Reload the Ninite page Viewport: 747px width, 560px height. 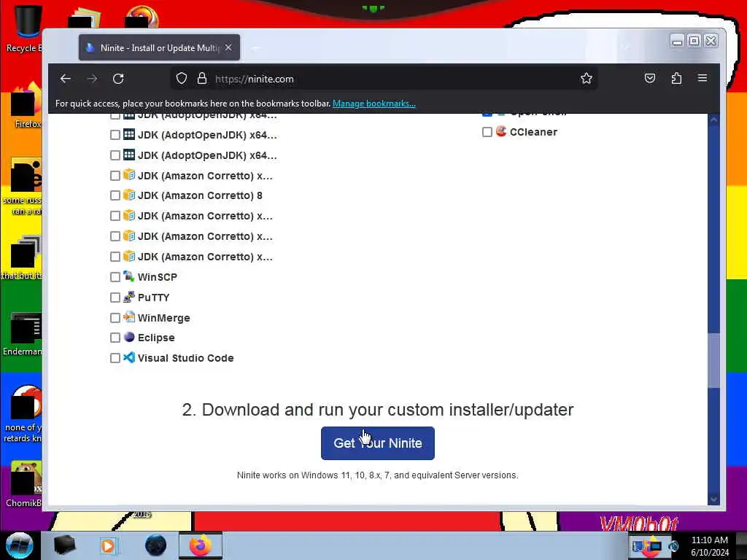click(118, 79)
